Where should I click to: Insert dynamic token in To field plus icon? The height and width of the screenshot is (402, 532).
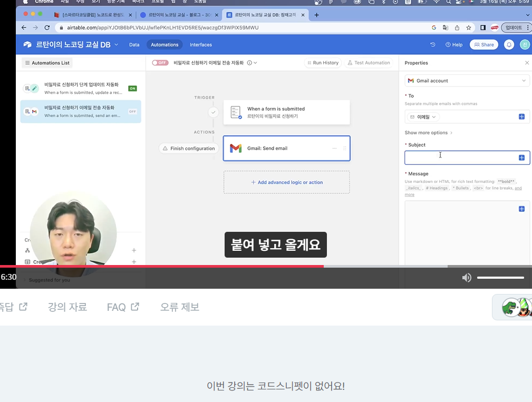(x=521, y=116)
